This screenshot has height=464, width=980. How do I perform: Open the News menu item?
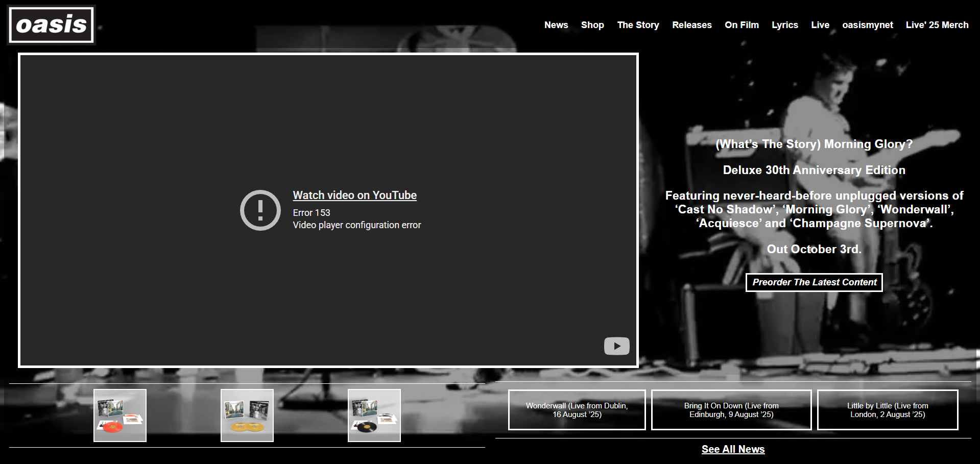pos(556,25)
